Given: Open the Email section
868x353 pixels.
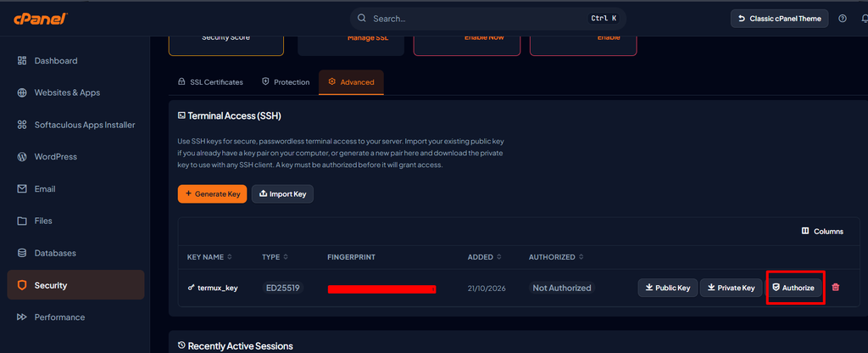Looking at the screenshot, I should click(75, 189).
